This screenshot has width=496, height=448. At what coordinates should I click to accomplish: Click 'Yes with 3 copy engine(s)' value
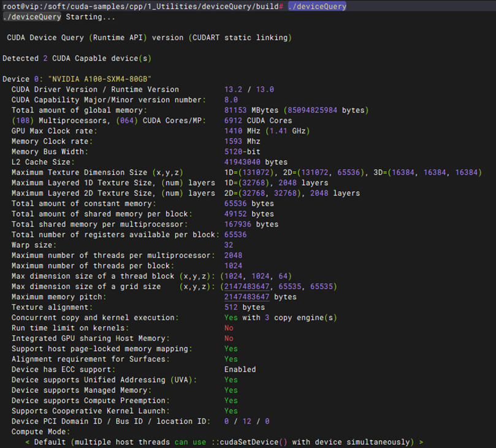click(281, 317)
